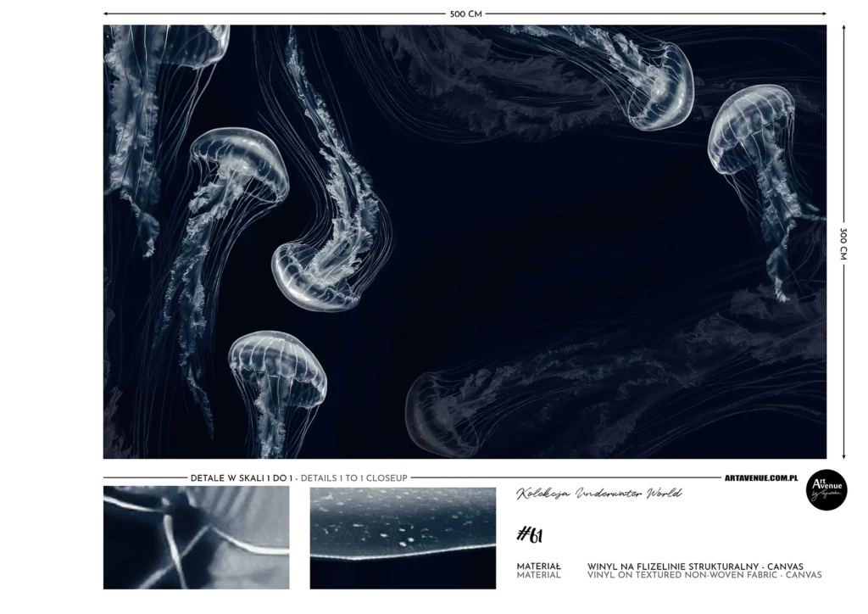Click the #61 design number
The width and height of the screenshot is (868, 614).
pyautogui.click(x=529, y=534)
